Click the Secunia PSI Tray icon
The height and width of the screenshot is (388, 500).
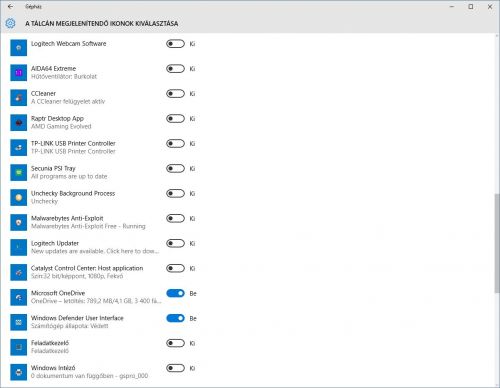click(x=19, y=173)
